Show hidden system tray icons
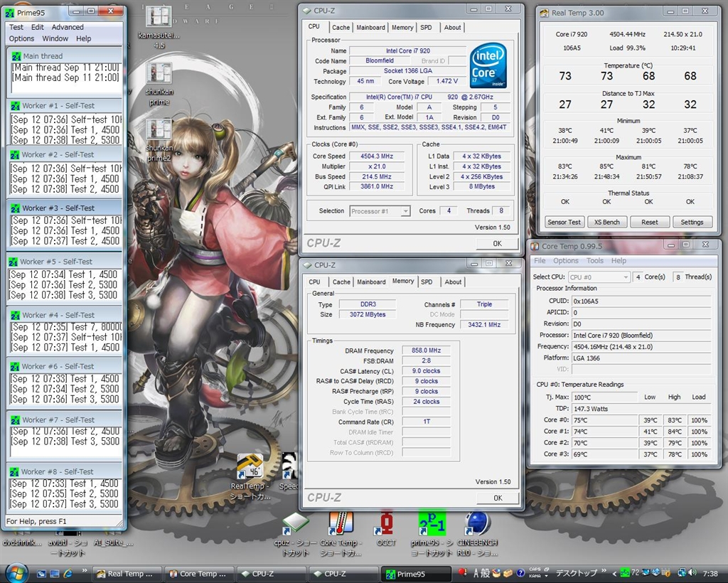 (613, 572)
